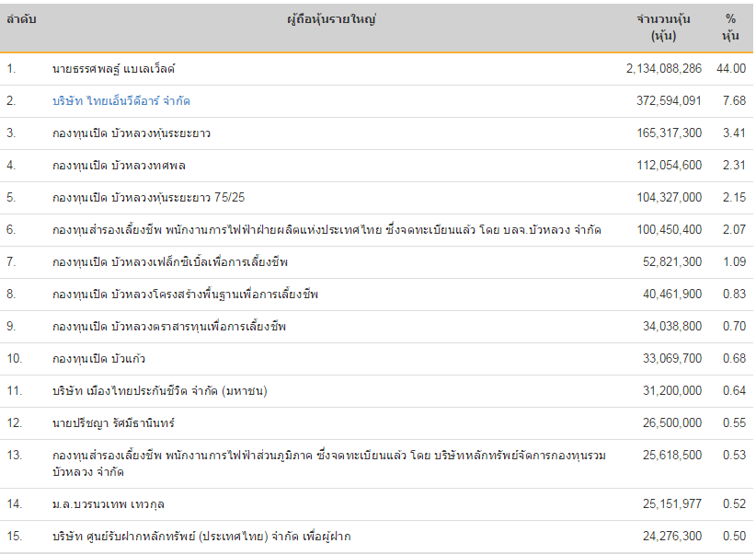
Task: Select row กองทุนเปิด บัวหลวงทศพล
Action: pyautogui.click(x=376, y=166)
